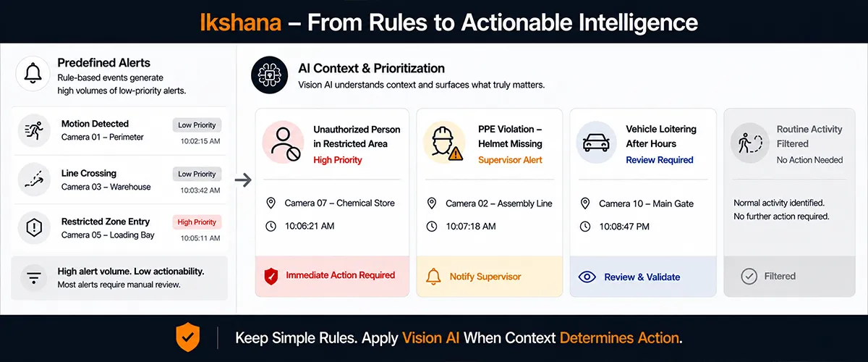The image size is (868, 362).
Task: Click the High Priority badge on Restricted Zone Entry
Action: (197, 222)
